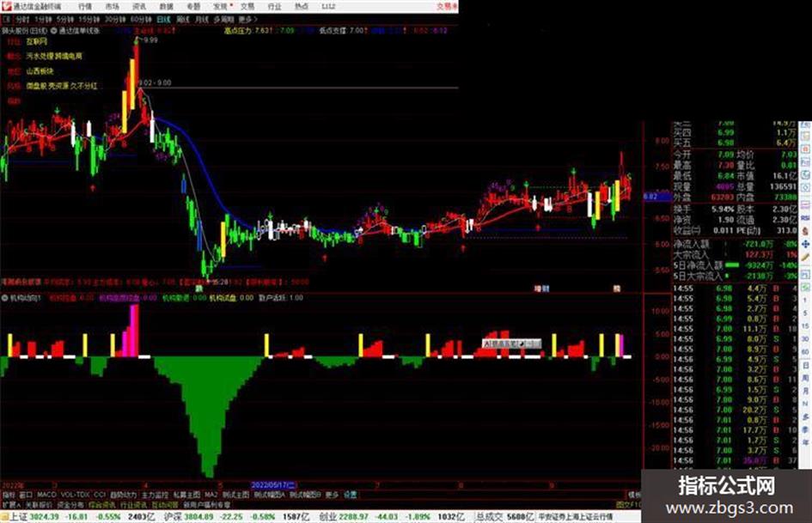This screenshot has height=523, width=812.
Task: Select the RSI icon in right sidebar
Action: [805, 218]
